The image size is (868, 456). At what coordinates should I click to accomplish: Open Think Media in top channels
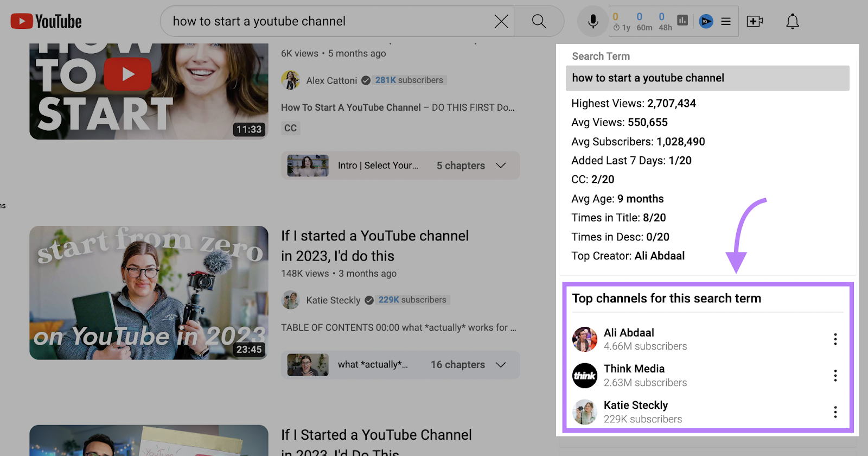click(634, 369)
